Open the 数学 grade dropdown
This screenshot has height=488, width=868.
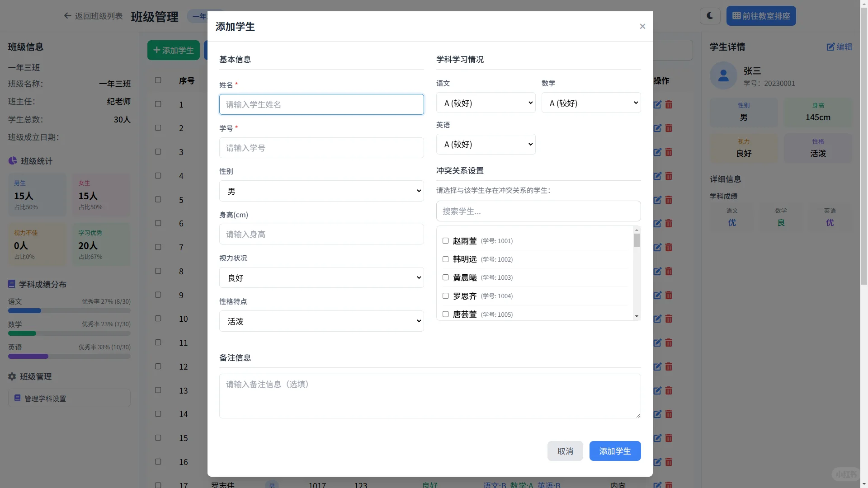[591, 103]
